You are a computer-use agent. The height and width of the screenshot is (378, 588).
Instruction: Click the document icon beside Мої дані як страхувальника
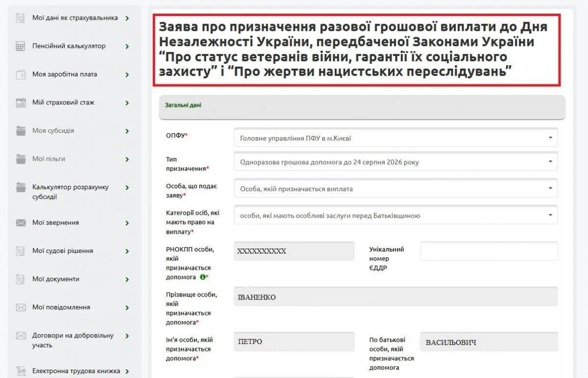[x=20, y=18]
